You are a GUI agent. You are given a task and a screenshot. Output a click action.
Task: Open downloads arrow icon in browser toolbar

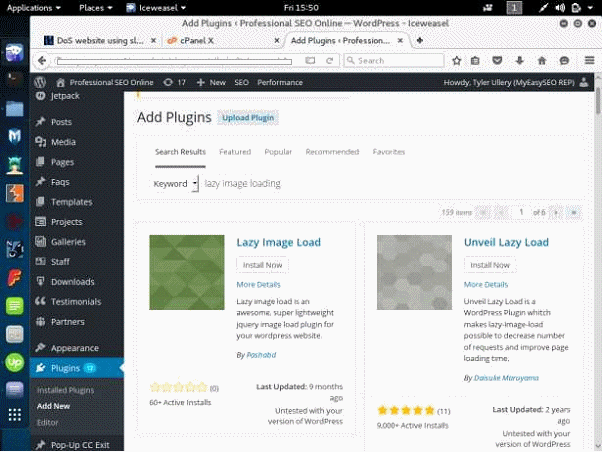tap(520, 61)
